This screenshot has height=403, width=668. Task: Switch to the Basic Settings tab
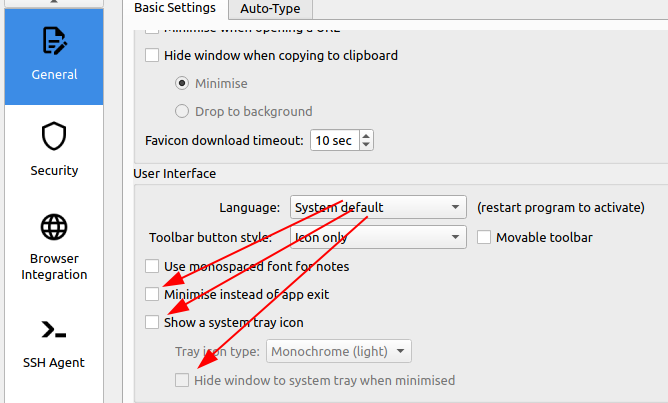coord(175,8)
